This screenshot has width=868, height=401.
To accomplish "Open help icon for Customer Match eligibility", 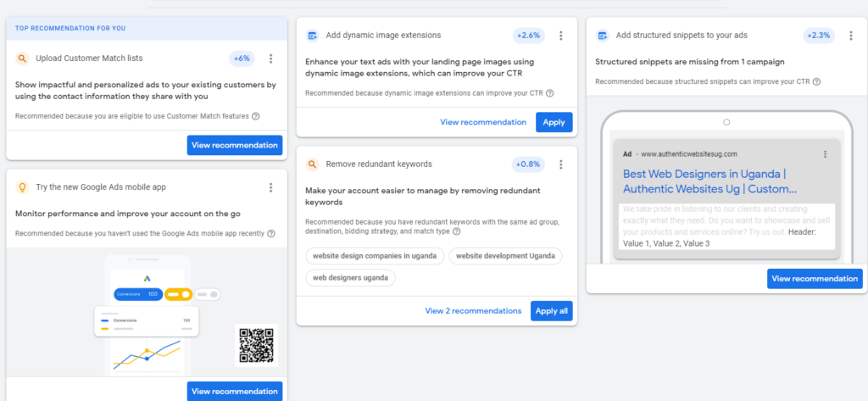I will pyautogui.click(x=256, y=116).
